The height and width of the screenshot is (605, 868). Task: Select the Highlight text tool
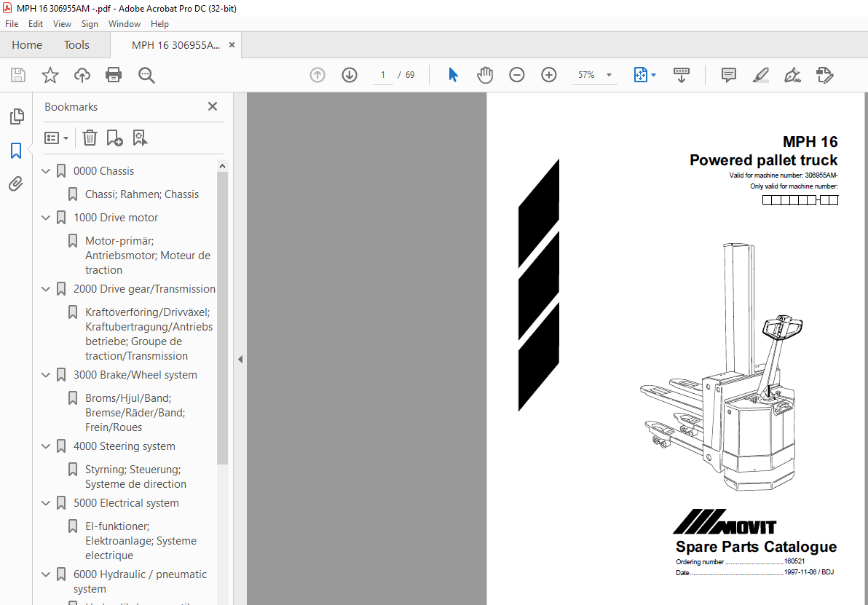(760, 75)
